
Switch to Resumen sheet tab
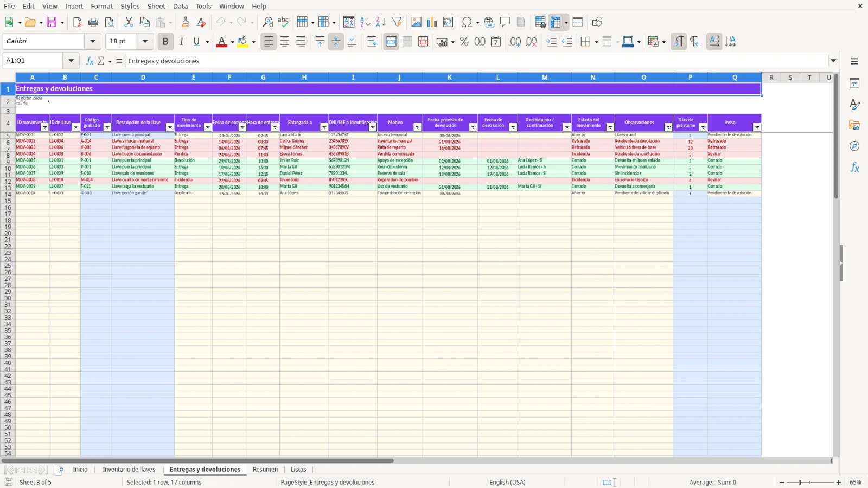click(265, 470)
